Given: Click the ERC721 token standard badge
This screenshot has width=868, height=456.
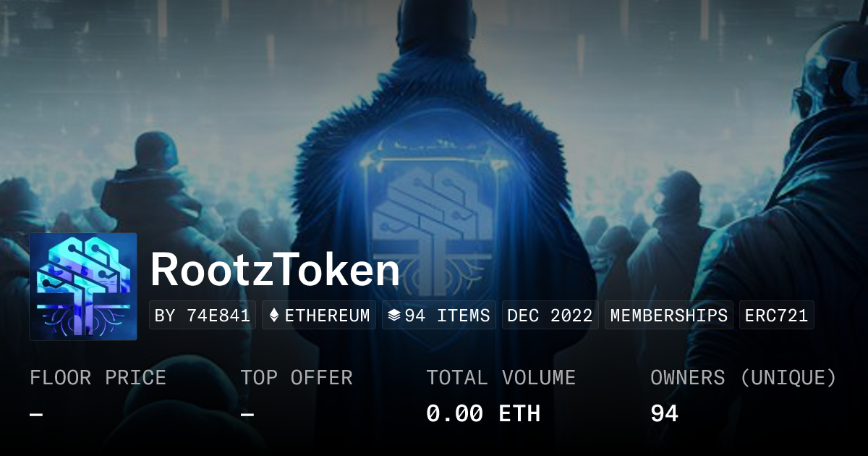Looking at the screenshot, I should [x=777, y=316].
